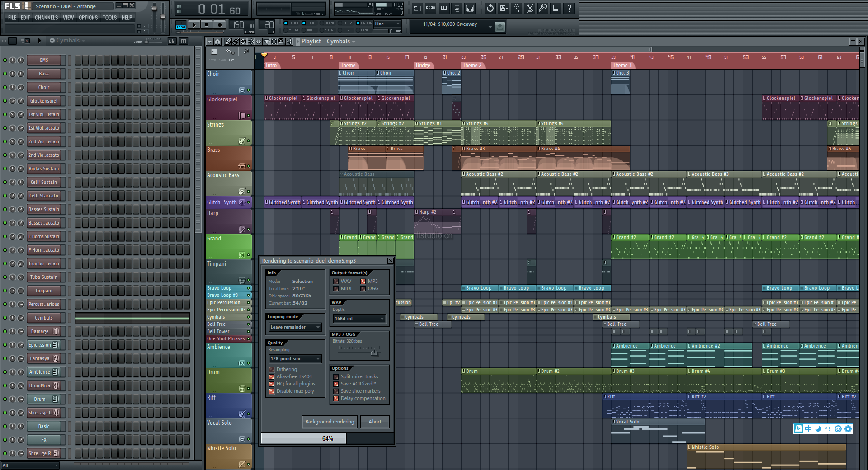Enable the Dithering checkbox

pos(272,369)
